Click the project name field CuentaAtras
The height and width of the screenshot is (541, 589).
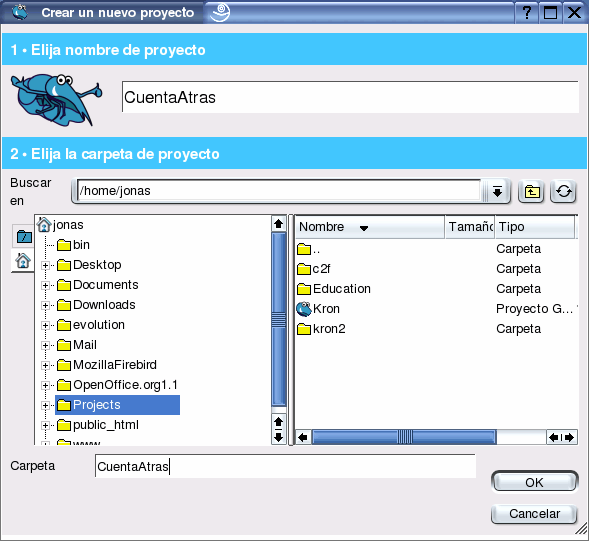pyautogui.click(x=350, y=97)
